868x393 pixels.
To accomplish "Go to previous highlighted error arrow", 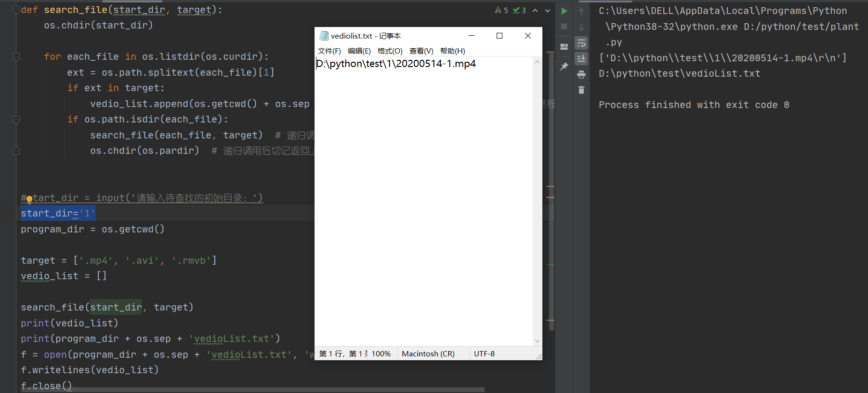I will pyautogui.click(x=535, y=11).
